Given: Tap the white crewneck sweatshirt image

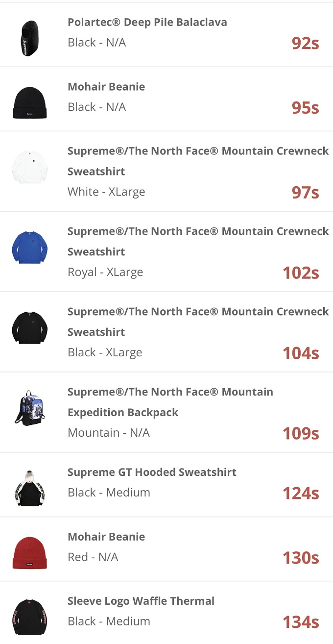Looking at the screenshot, I should point(30,169).
